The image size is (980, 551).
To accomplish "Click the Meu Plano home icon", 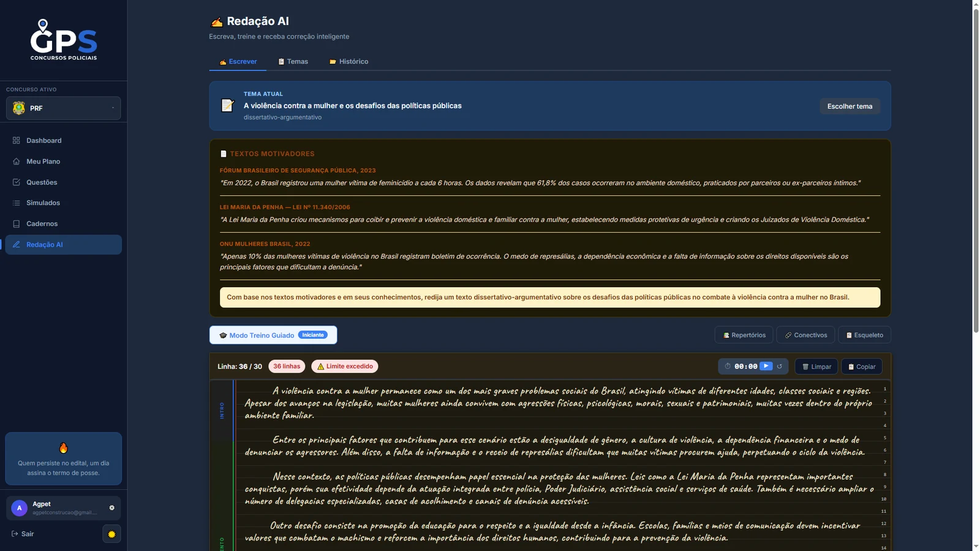I will (17, 162).
